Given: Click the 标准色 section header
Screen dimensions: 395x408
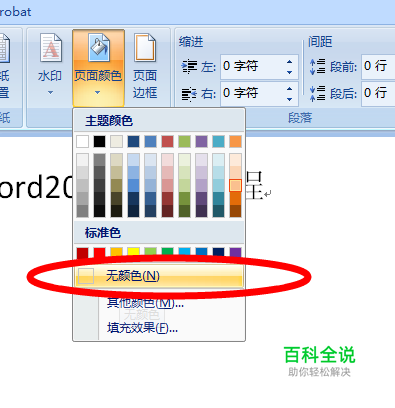Looking at the screenshot, I should click(x=159, y=232).
